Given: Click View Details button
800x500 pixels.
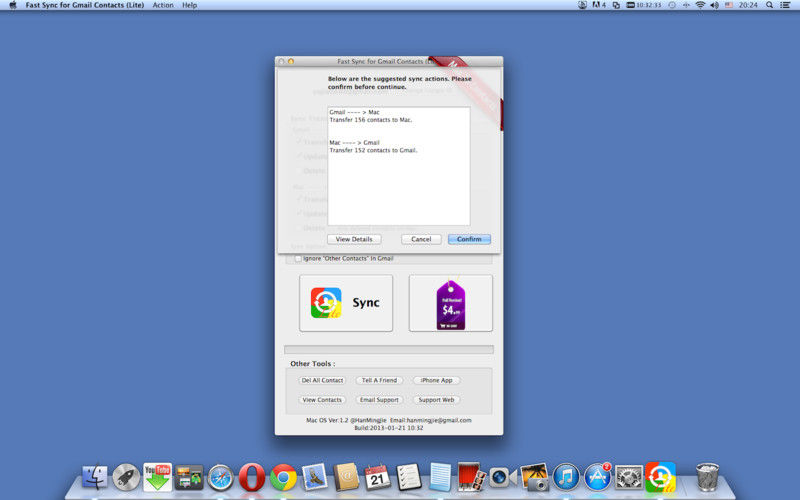Looking at the screenshot, I should [x=354, y=239].
